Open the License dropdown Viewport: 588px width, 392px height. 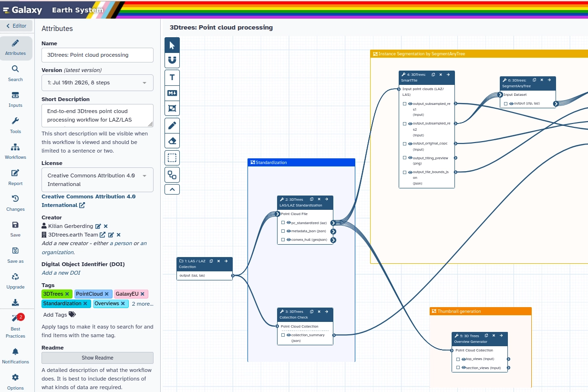pos(97,180)
